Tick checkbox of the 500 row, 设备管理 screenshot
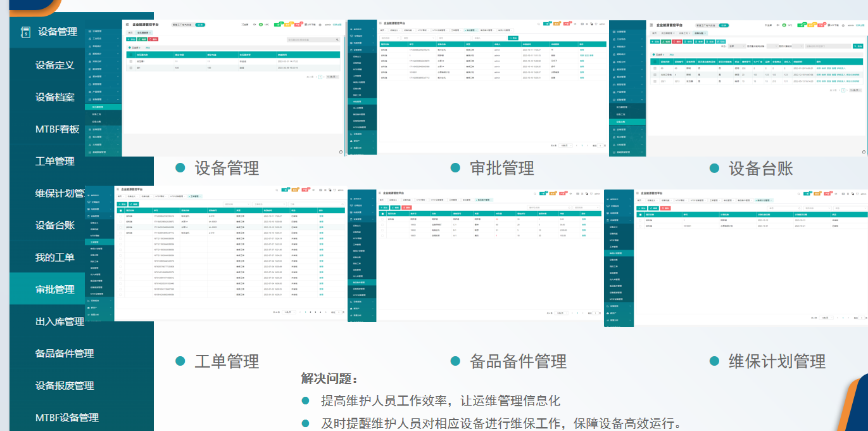 pos(130,68)
